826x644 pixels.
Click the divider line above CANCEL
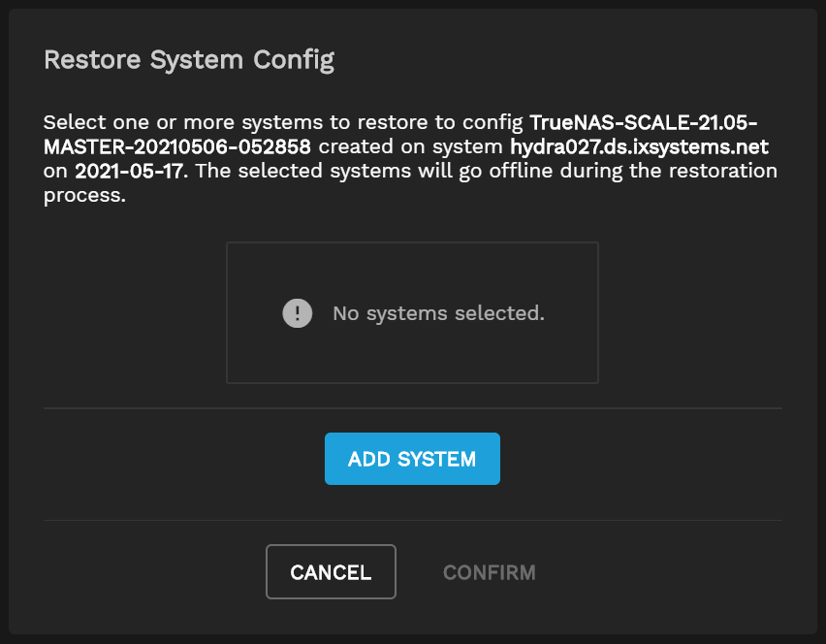pyautogui.click(x=412, y=520)
